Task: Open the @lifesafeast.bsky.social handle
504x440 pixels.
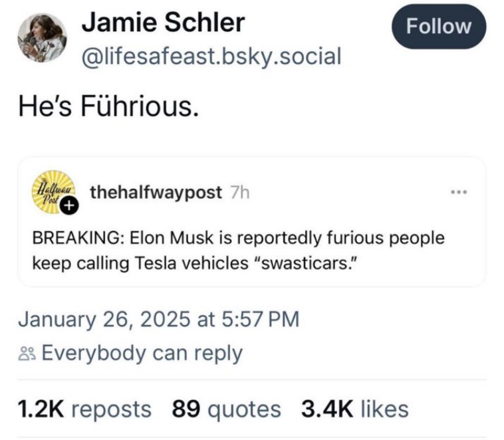Action: pyautogui.click(x=211, y=57)
